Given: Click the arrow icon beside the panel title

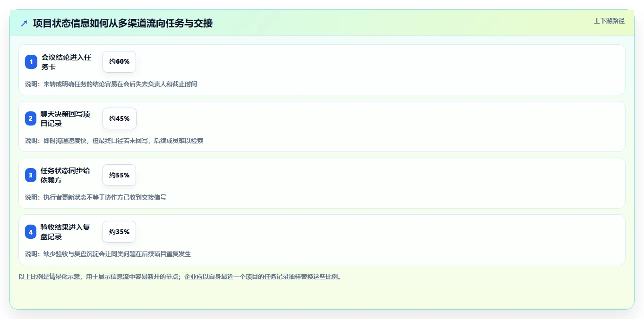Looking at the screenshot, I should pos(24,23).
